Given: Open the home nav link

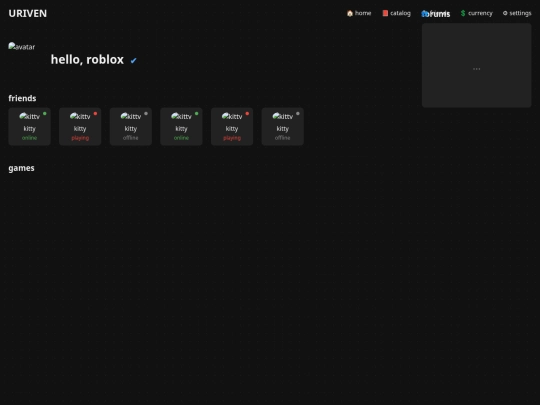Looking at the screenshot, I should pos(359,13).
